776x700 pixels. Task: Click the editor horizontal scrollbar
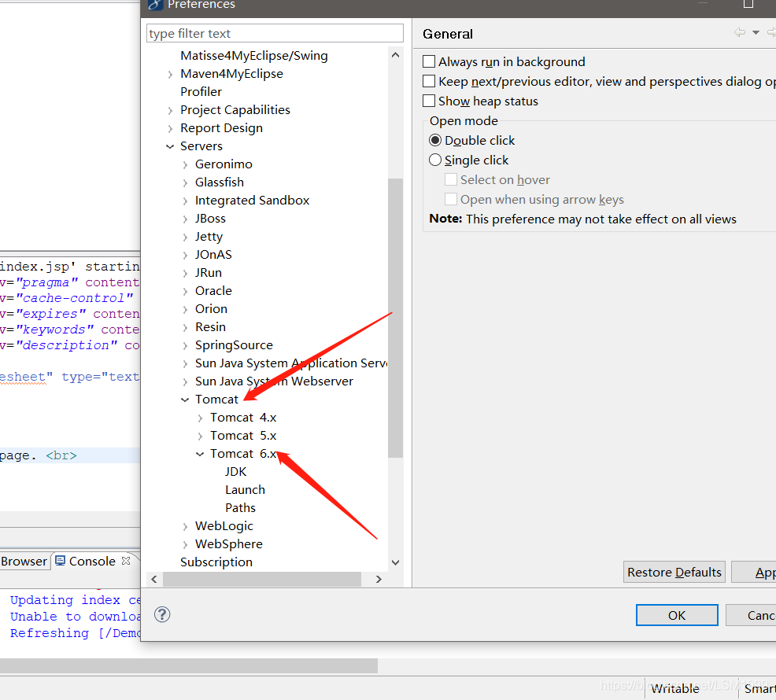click(x=189, y=665)
